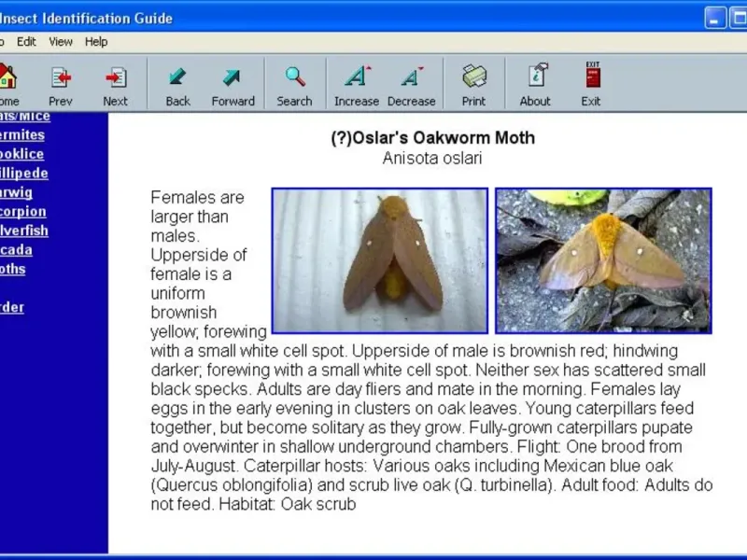Open the Moths sidebar link
The height and width of the screenshot is (560, 747).
point(13,269)
